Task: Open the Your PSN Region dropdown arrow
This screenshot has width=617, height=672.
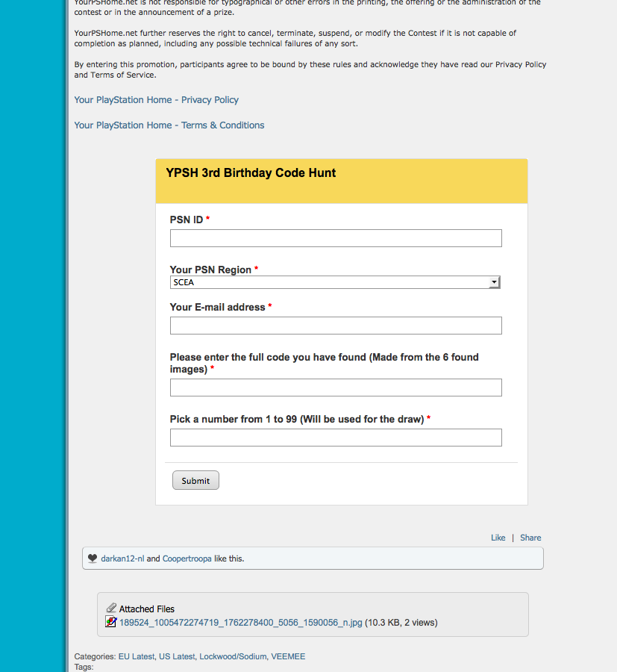Action: pyautogui.click(x=495, y=282)
